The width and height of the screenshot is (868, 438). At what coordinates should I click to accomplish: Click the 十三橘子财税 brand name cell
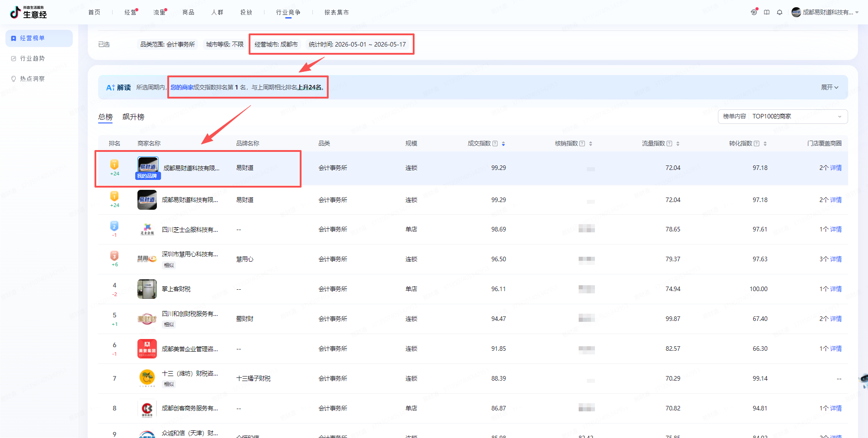point(253,379)
